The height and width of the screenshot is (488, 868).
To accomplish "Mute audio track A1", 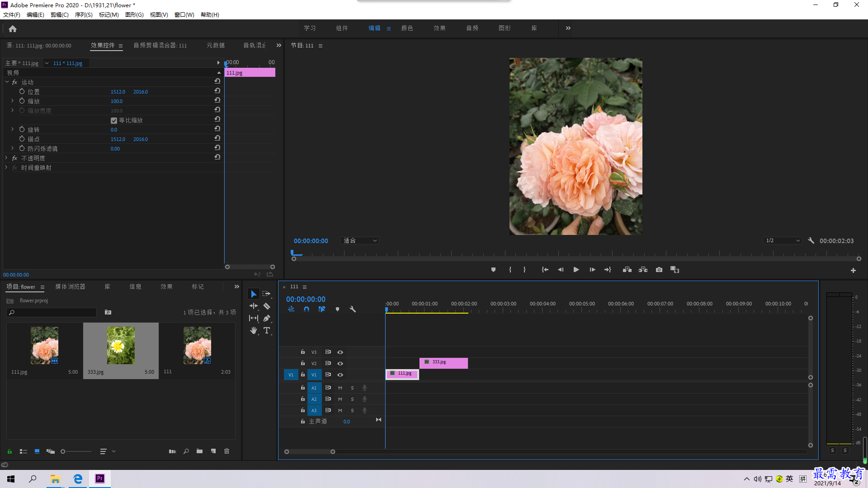I will coord(340,388).
